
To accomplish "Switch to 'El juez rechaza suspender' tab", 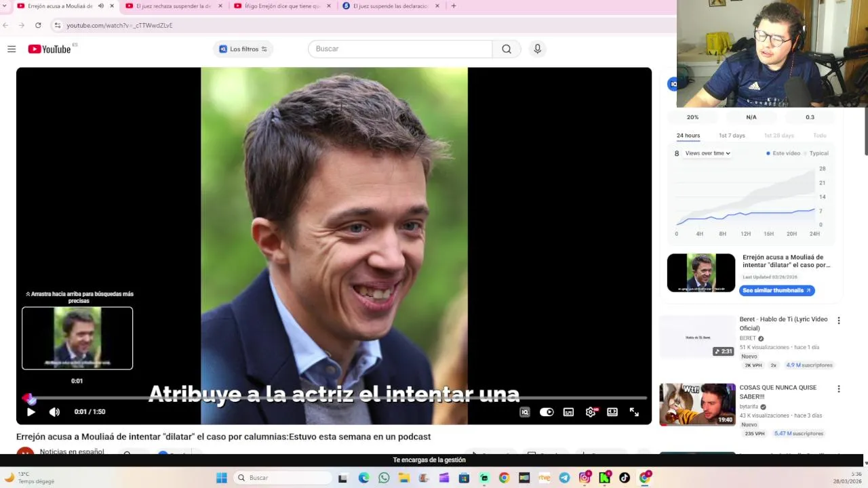I will coord(174,6).
